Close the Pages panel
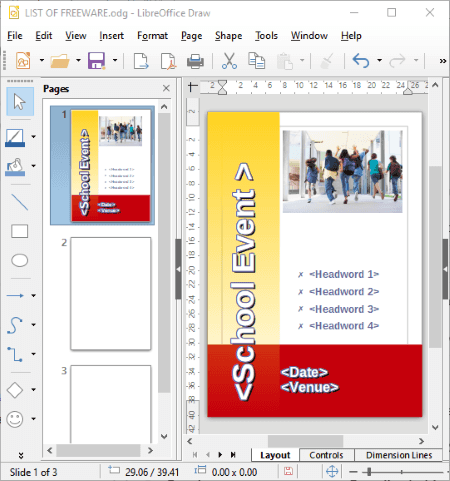The width and height of the screenshot is (450, 481). (x=166, y=88)
